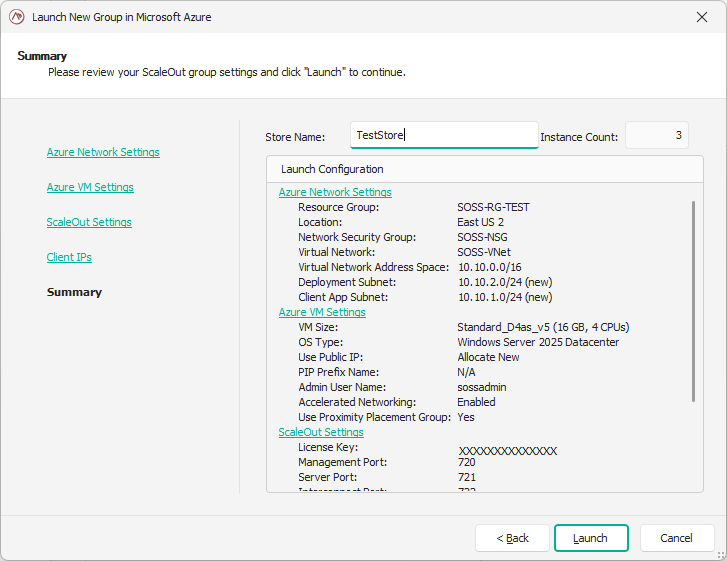
Task: Click Windows Server 2025 Datacenter value
Action: (x=538, y=342)
